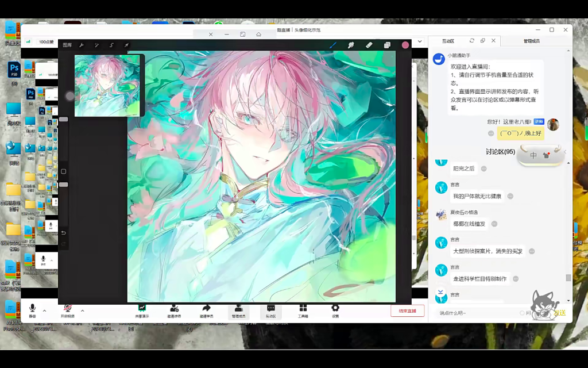Select the smudge tool in Procreate
588x368 pixels.
(350, 45)
